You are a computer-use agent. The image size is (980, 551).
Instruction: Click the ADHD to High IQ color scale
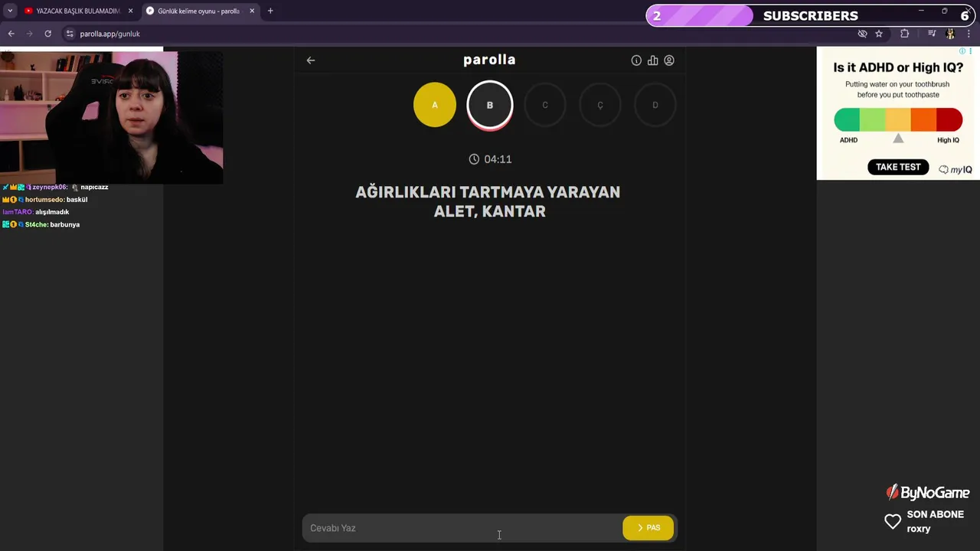coord(898,120)
